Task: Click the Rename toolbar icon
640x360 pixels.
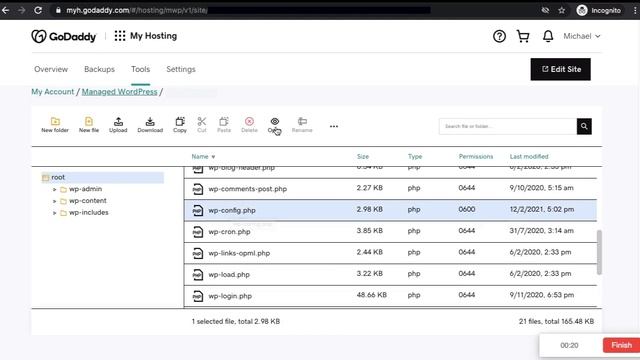Action: [x=302, y=124]
